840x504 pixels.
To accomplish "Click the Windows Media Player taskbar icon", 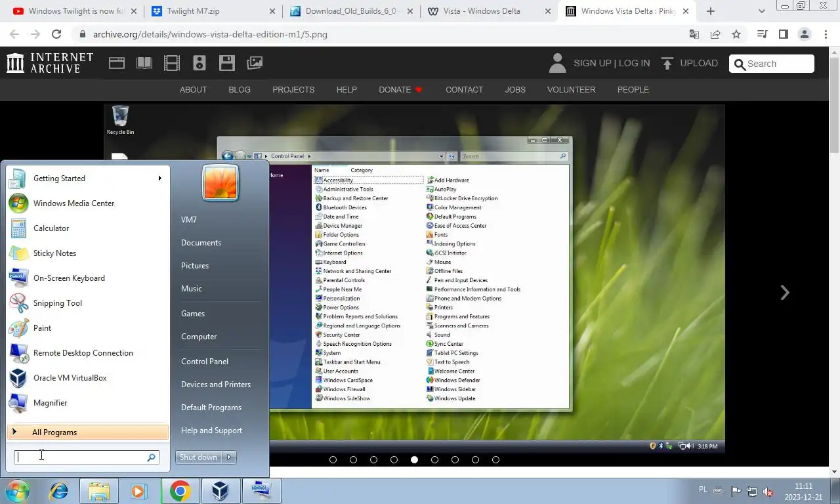I will tap(138, 491).
